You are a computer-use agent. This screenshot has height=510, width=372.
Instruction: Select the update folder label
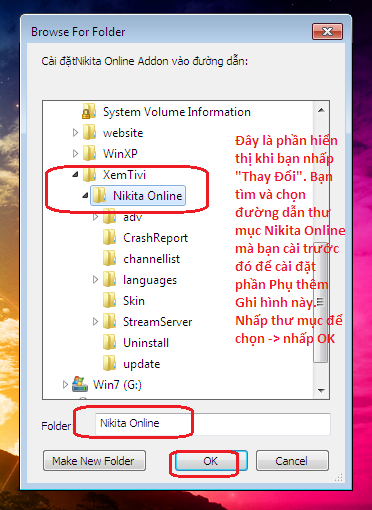click(141, 364)
